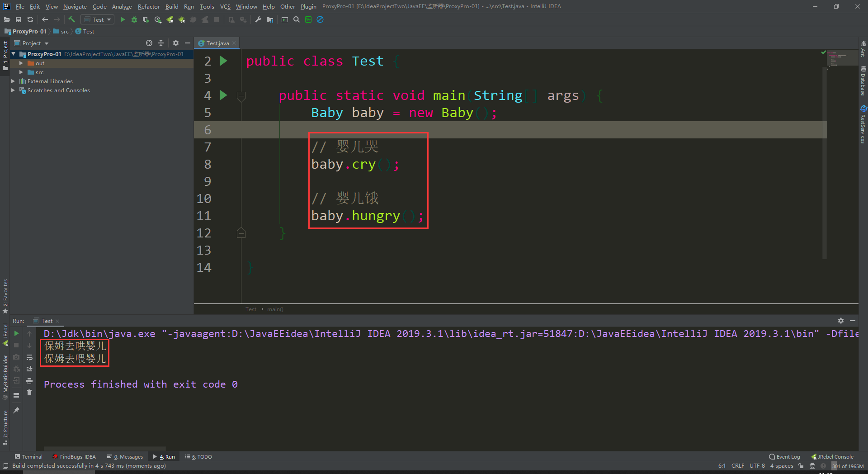
Task: Toggle the Structure side tool window
Action: pyautogui.click(x=5, y=428)
